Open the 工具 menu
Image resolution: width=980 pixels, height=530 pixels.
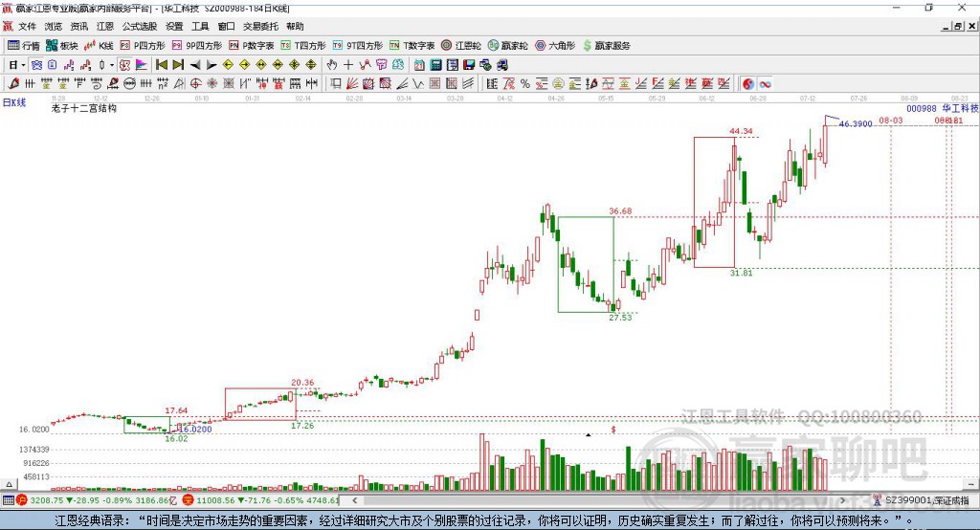(200, 26)
